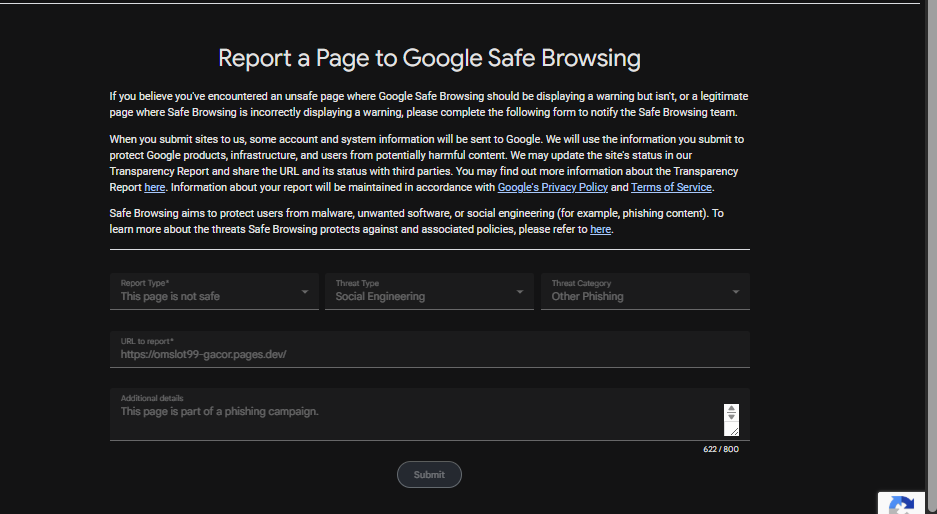Screen dimensions: 937x514
Task: Open the Report Type dropdown
Action: 214,291
